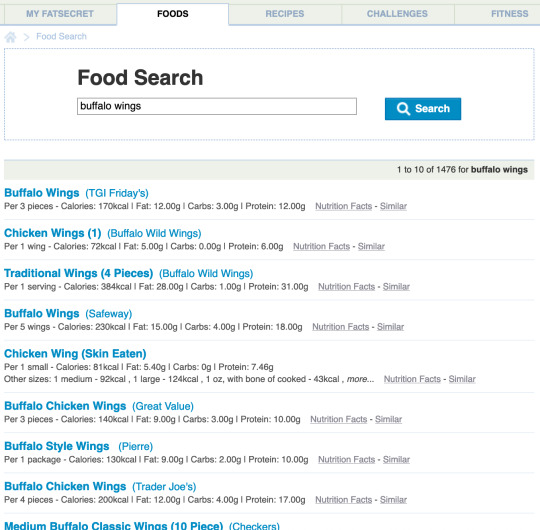View Nutrition Facts for Great Value wings

pos(339,420)
